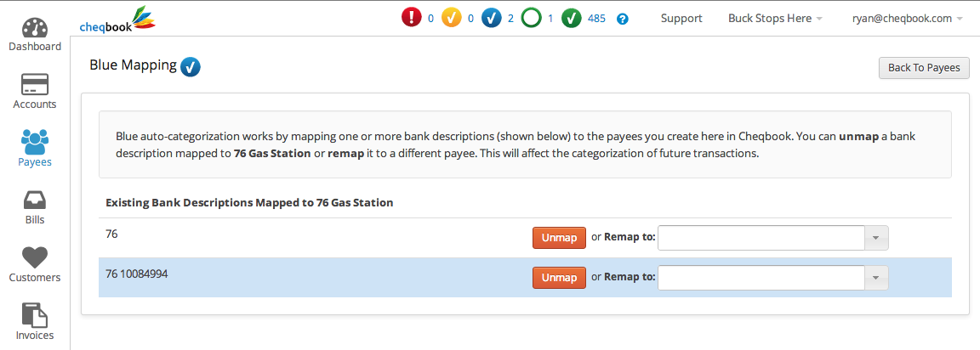Image resolution: width=980 pixels, height=350 pixels.
Task: Click the green hollow circle status icon
Action: coord(532,18)
